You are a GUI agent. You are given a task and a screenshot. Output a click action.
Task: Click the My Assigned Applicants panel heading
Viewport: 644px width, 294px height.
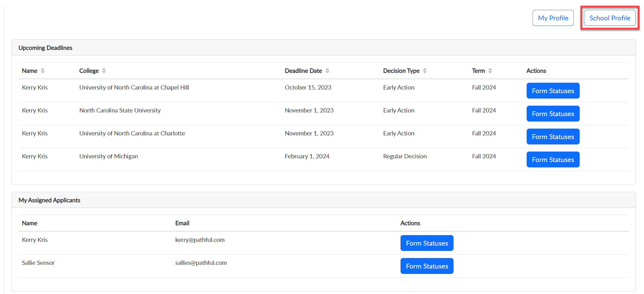point(49,200)
